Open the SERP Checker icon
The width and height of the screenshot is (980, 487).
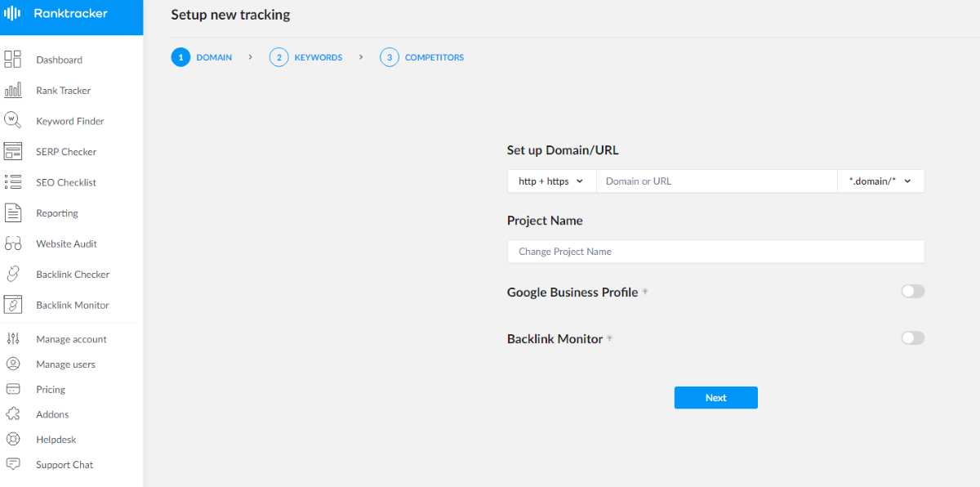[x=13, y=151]
